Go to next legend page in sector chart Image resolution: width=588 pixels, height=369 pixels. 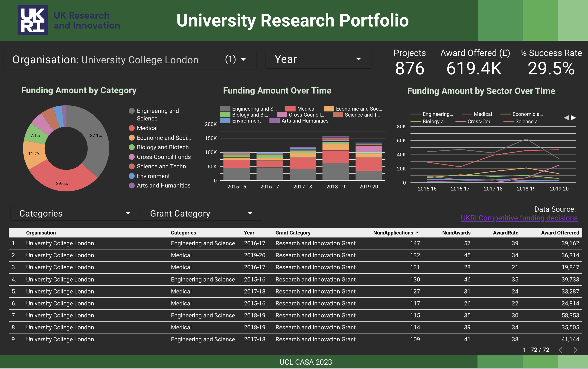(573, 118)
